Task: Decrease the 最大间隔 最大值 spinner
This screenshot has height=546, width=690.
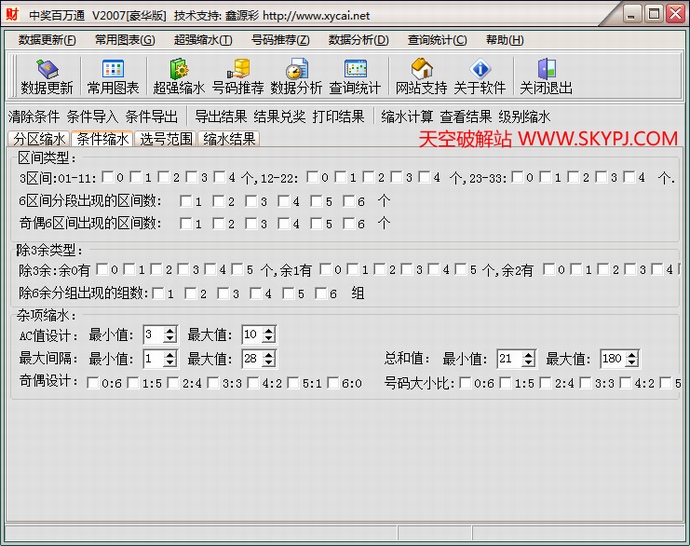Action: coord(268,363)
